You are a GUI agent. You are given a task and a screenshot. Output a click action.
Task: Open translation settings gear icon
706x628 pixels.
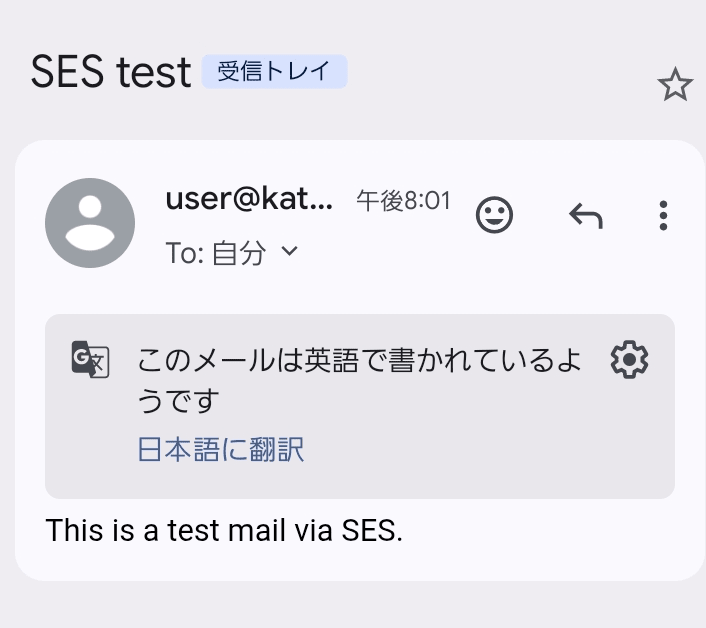(x=629, y=359)
